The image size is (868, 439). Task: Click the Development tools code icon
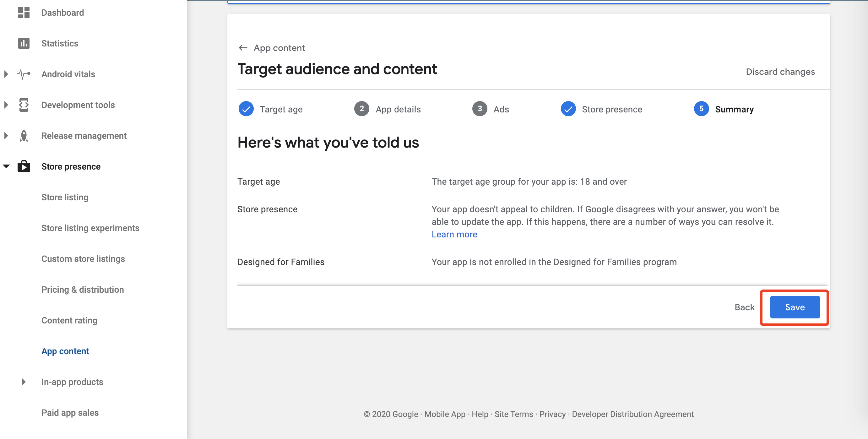(24, 105)
